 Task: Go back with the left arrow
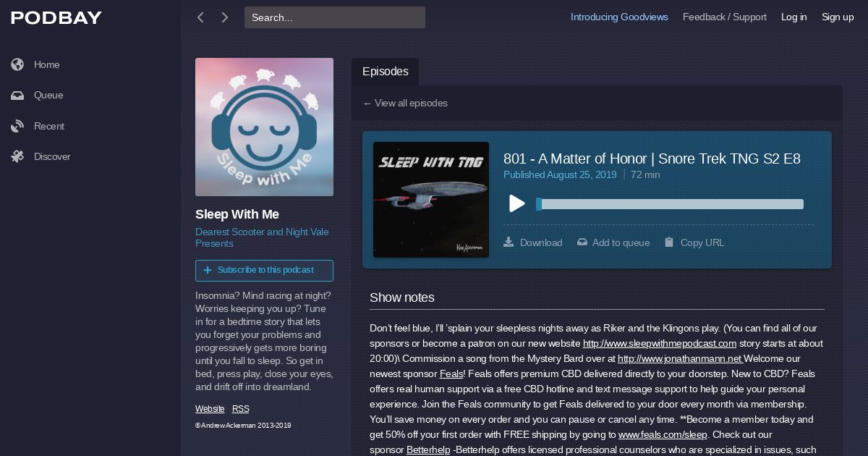(200, 17)
